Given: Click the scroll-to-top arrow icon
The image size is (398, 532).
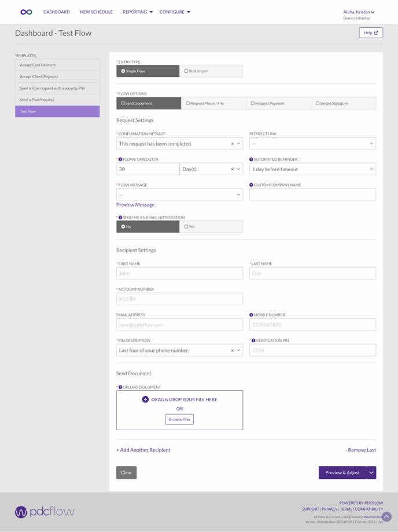Looking at the screenshot, I should coord(386,516).
